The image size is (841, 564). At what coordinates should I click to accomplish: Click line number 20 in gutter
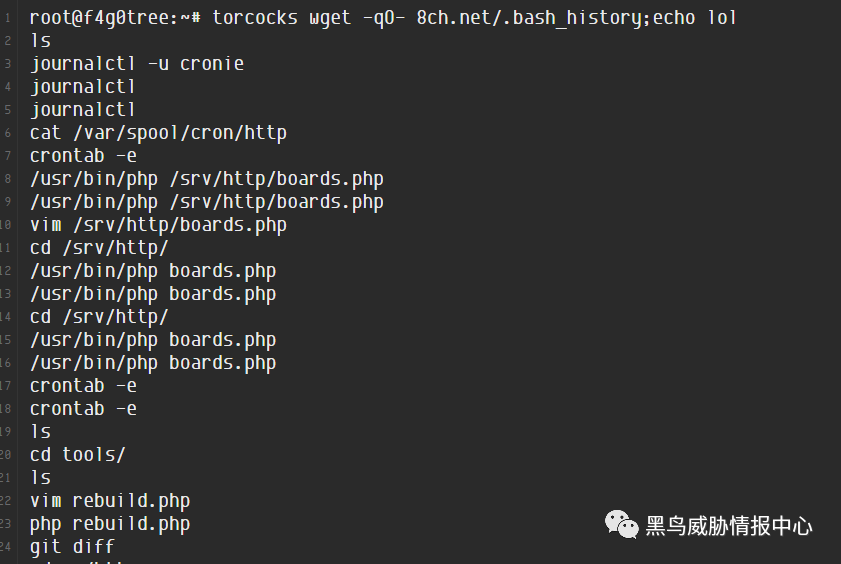click(5, 455)
